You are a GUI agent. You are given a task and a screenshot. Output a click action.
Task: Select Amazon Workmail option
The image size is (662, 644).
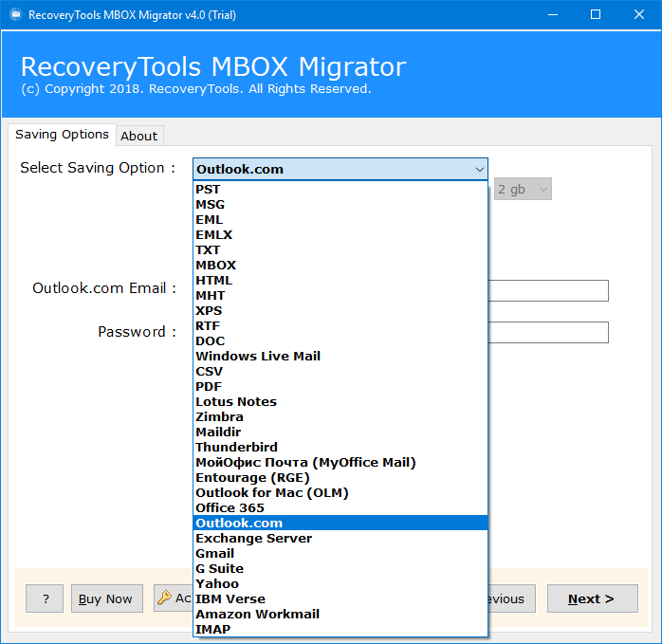pyautogui.click(x=340, y=614)
